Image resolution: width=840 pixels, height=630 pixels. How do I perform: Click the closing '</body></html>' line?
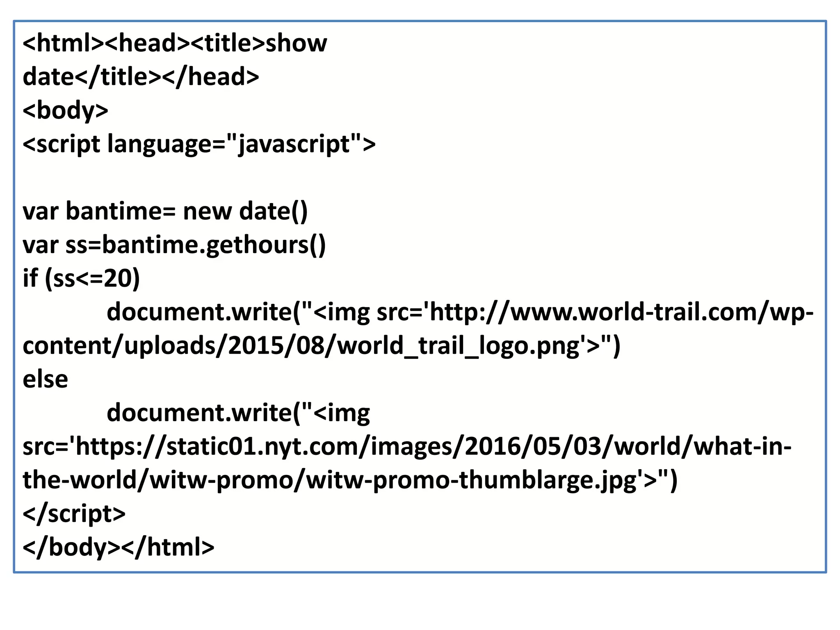[x=119, y=547]
